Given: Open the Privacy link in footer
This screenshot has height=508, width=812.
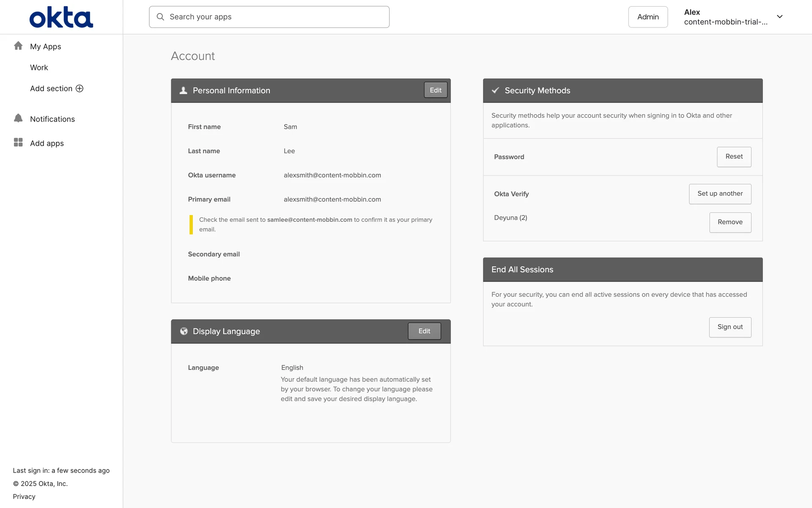Looking at the screenshot, I should 24,497.
